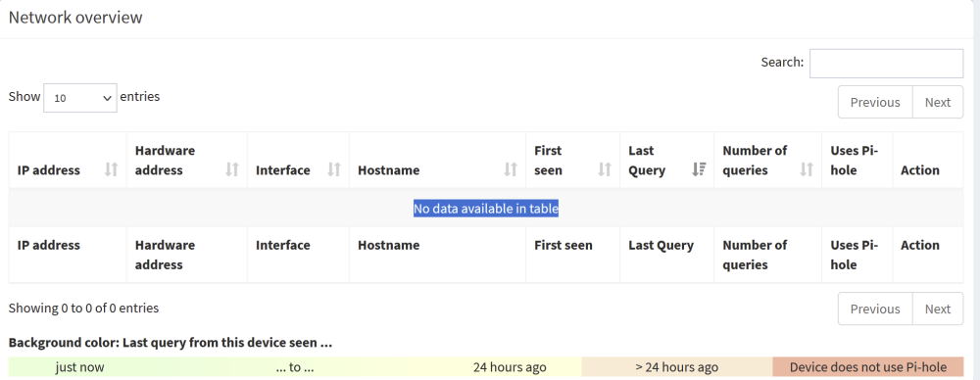Image resolution: width=980 pixels, height=380 pixels.
Task: Toggle Last Query descending sort icon
Action: click(699, 169)
